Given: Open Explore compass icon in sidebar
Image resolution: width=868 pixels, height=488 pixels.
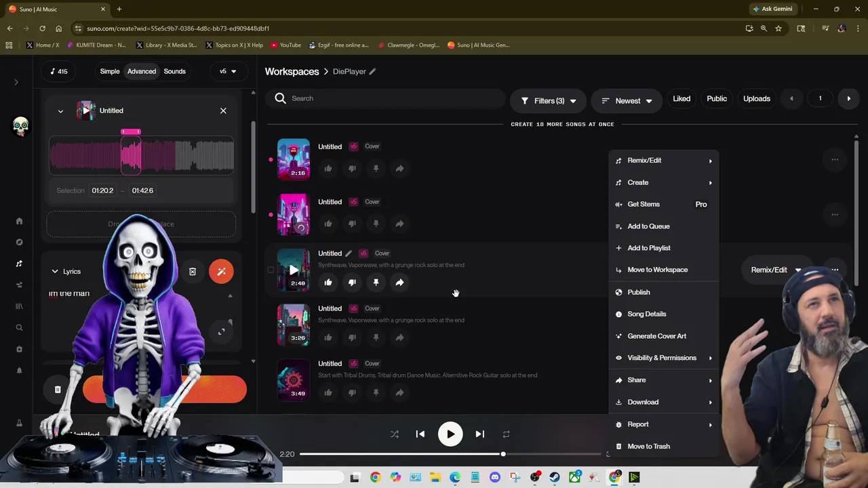Looking at the screenshot, I should coord(19,242).
